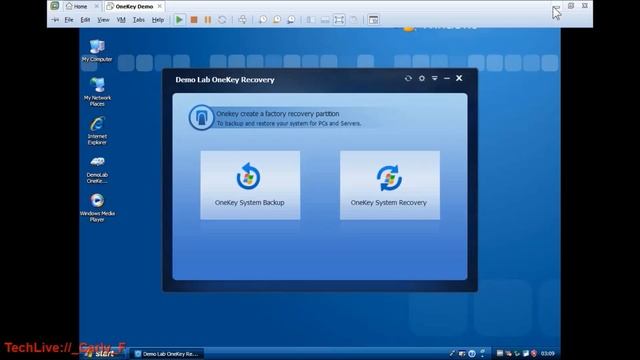
Task: Click Demo Lab OneKey Re... taskbar button
Action: (167, 354)
